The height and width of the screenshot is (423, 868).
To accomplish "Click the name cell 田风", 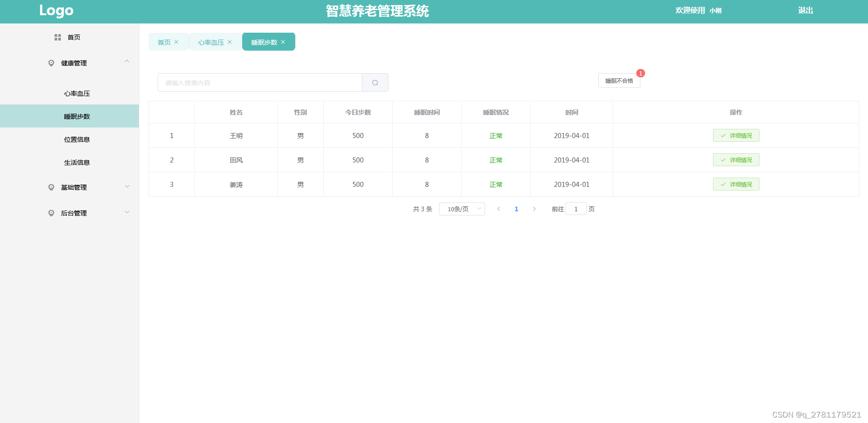I will click(236, 160).
